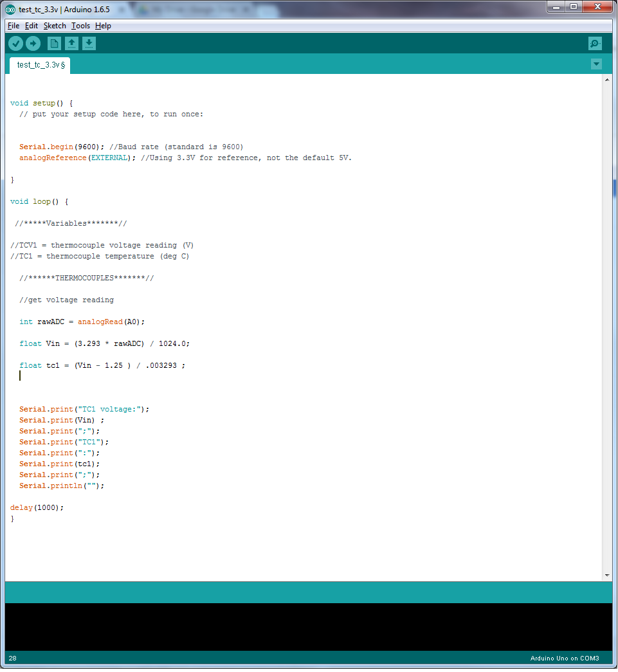Click the Serial.print(tc1) line

point(60,464)
